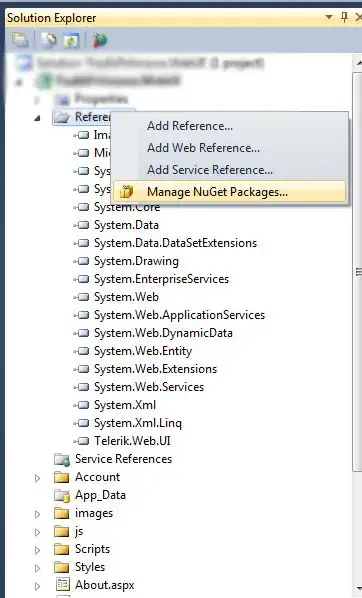Select the System.Data.DataSetExtensions reference

pos(175,243)
